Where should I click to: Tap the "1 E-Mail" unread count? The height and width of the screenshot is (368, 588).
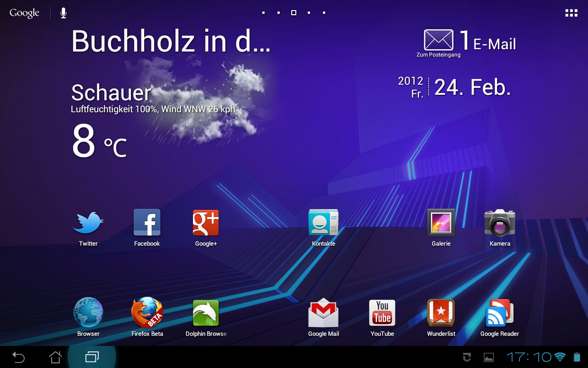tap(488, 41)
